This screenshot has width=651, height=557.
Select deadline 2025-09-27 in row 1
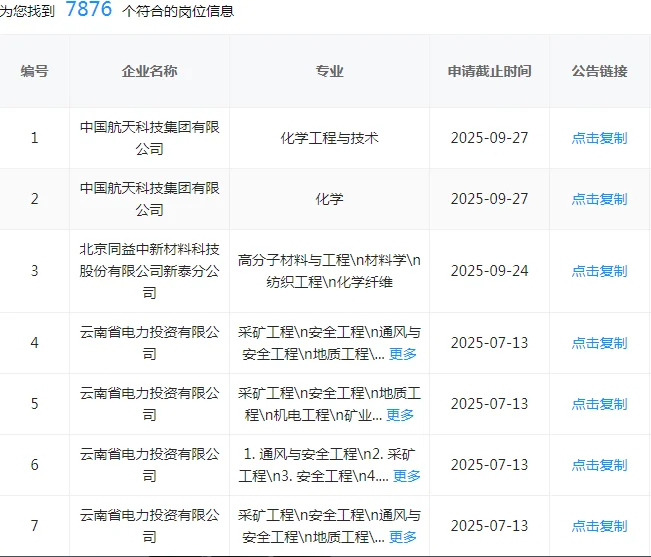(489, 138)
